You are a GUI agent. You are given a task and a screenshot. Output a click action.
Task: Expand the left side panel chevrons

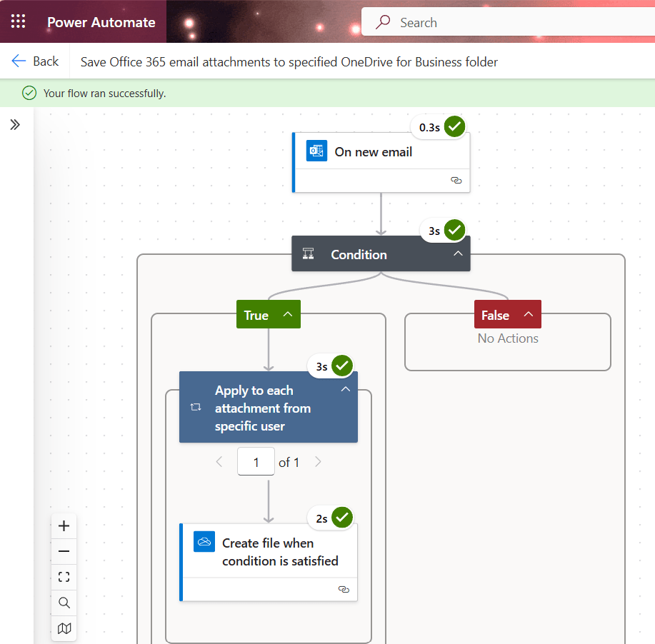15,125
